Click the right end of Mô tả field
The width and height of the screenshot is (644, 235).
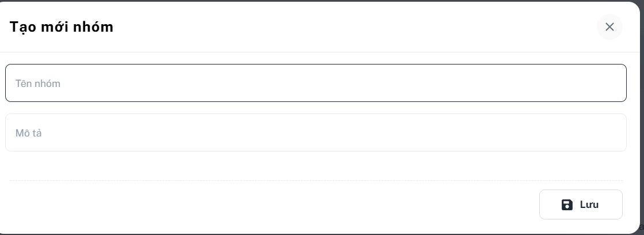click(x=610, y=133)
